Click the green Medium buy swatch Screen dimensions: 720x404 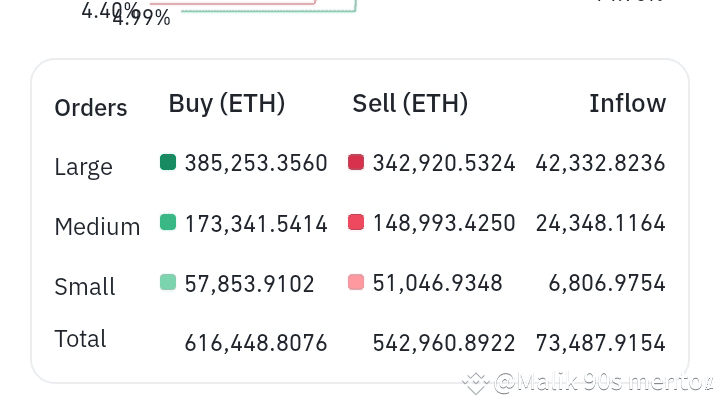point(168,222)
